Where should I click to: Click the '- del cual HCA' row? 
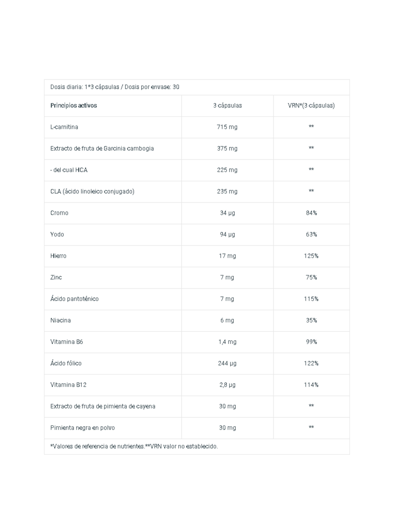coord(197,170)
